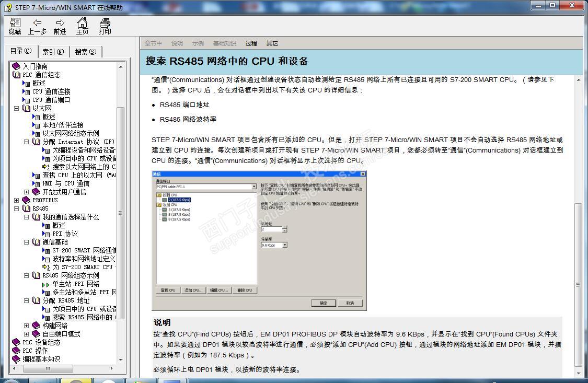Open 本地/伙伴连接 topic
The width and height of the screenshot is (588, 383).
pyautogui.click(x=63, y=125)
